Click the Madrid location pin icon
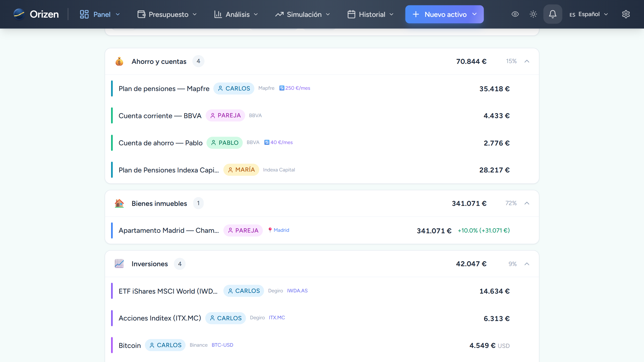This screenshot has height=362, width=644. tap(270, 230)
